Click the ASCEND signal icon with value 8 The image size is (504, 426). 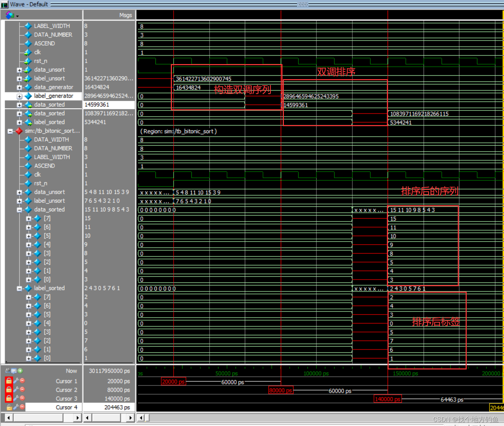pos(28,44)
